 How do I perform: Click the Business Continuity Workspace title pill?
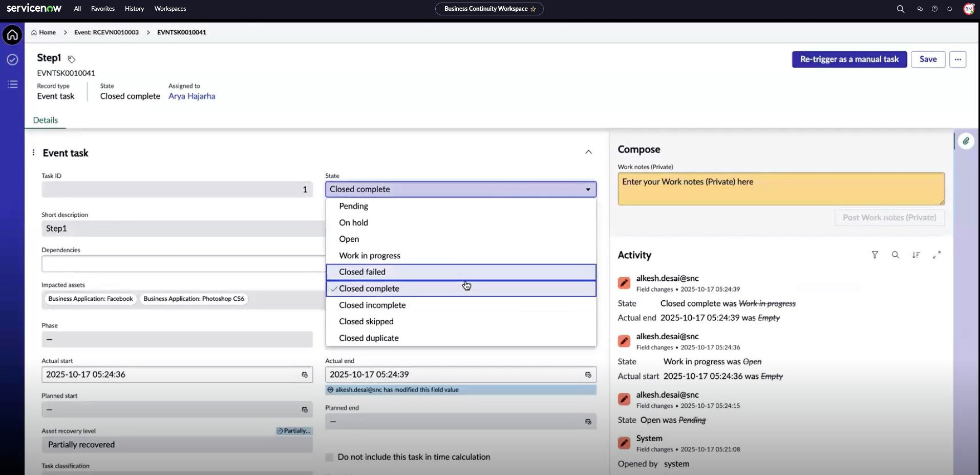(489, 9)
